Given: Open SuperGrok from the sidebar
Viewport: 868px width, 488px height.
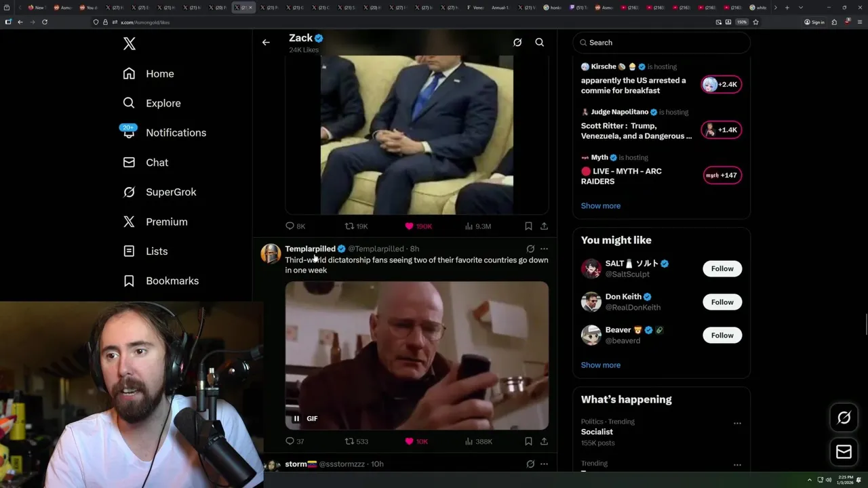Looking at the screenshot, I should [x=159, y=192].
